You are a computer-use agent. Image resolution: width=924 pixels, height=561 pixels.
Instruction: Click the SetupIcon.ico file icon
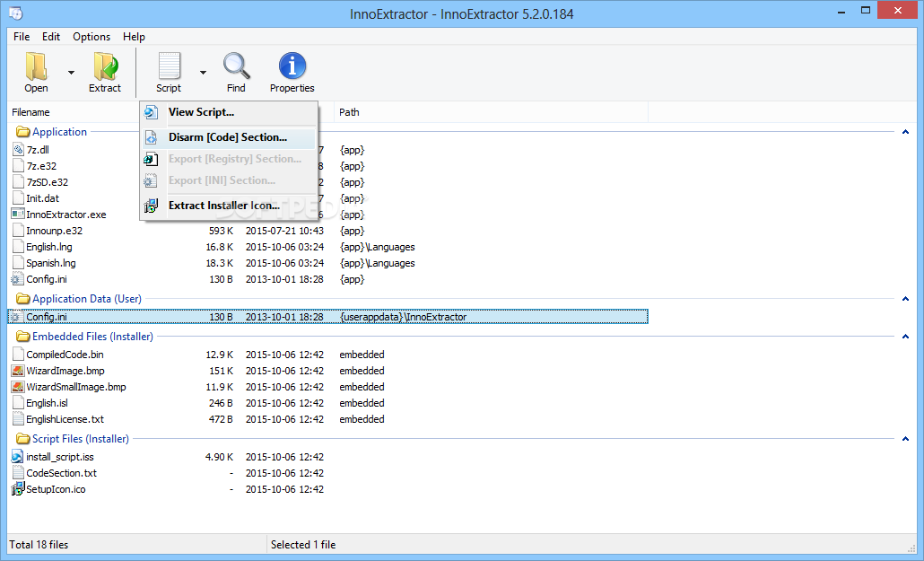pyautogui.click(x=18, y=489)
